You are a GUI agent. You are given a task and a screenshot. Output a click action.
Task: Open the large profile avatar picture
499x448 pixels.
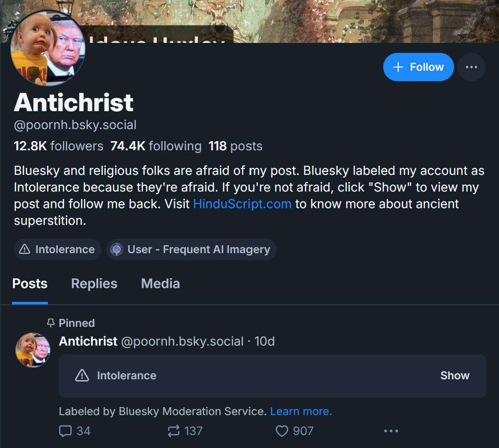pyautogui.click(x=48, y=48)
